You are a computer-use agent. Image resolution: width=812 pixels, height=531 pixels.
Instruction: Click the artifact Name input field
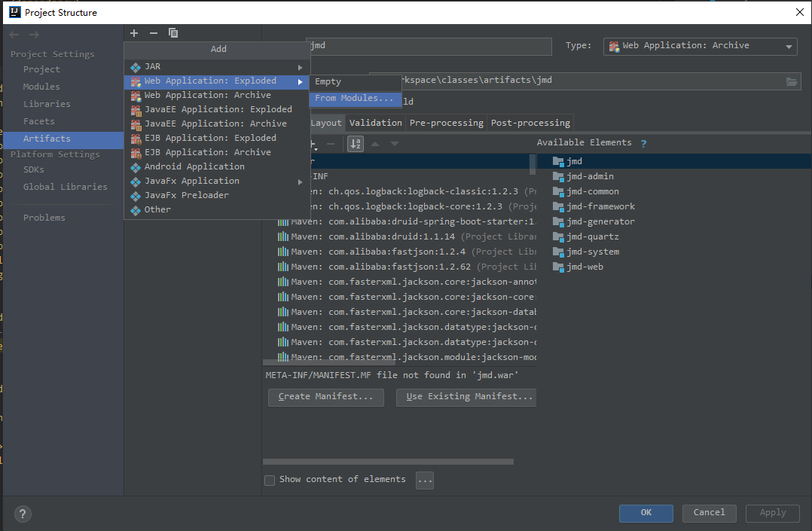click(x=429, y=46)
